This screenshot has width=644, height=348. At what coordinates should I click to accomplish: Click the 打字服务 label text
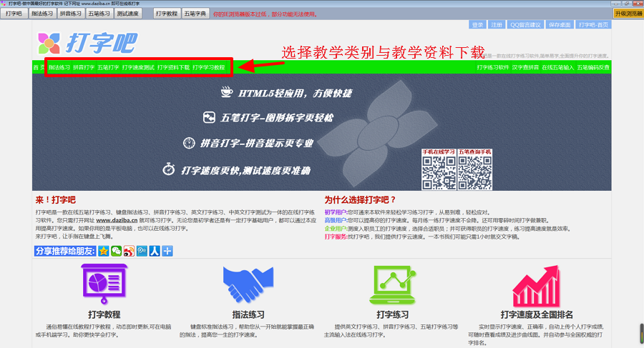coord(335,237)
